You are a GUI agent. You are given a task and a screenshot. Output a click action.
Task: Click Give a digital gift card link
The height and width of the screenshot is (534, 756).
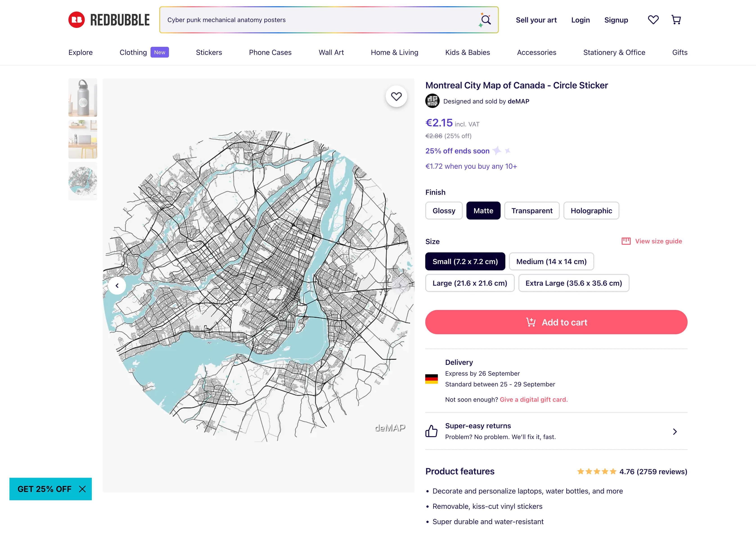(x=533, y=399)
